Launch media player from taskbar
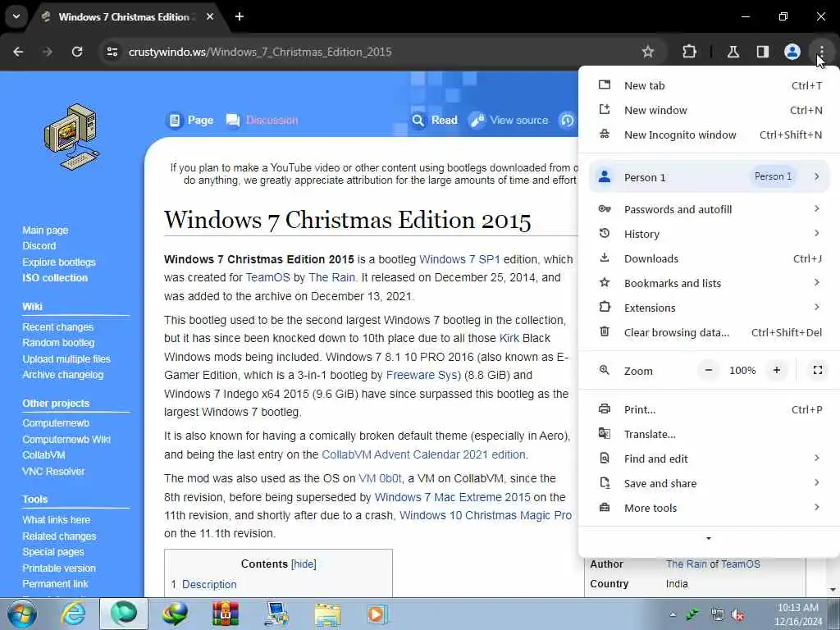Viewport: 840px width, 630px height. coord(377,614)
